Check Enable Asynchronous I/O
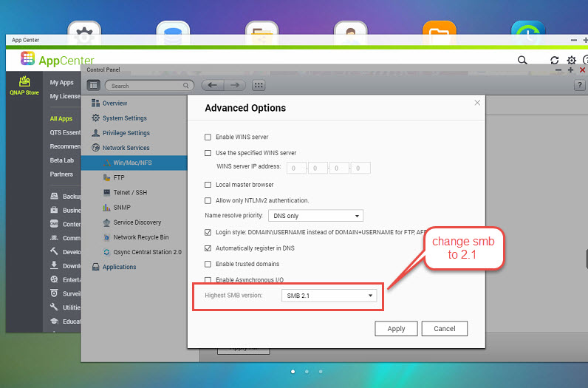Screen dimensions: 588x388 tap(208, 279)
